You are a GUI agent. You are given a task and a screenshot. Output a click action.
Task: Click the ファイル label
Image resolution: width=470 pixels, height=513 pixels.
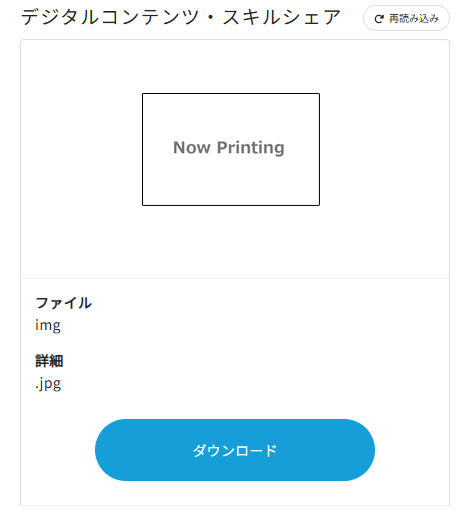(64, 303)
